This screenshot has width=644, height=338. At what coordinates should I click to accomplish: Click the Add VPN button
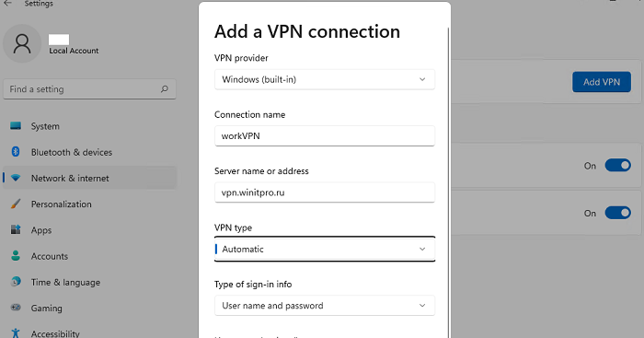point(602,82)
